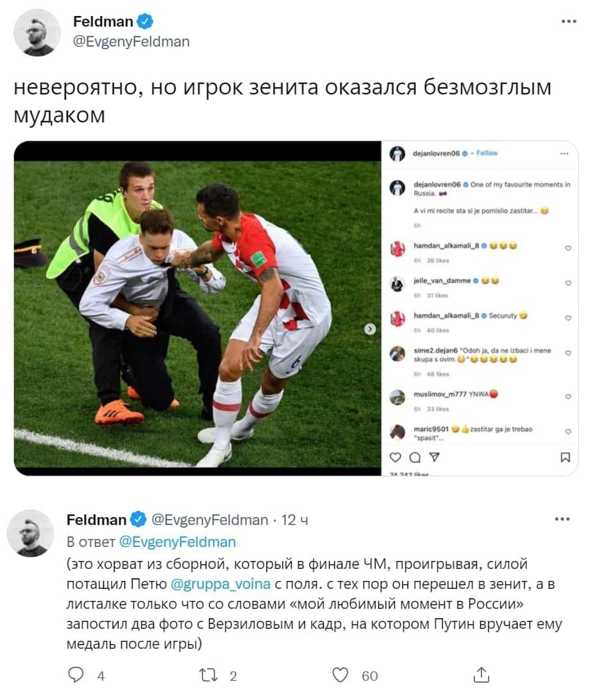590x700 pixels.
Task: Tap the share upload icon
Action: pos(481,675)
